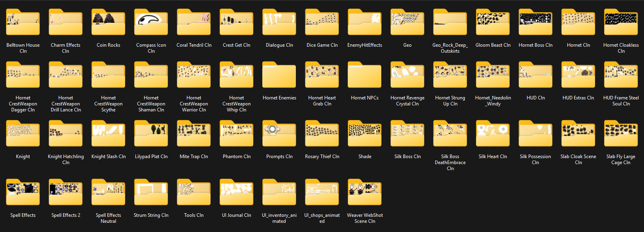644x232 pixels.
Task: Select the Knight Hatchling Cln folder
Action: [65, 133]
